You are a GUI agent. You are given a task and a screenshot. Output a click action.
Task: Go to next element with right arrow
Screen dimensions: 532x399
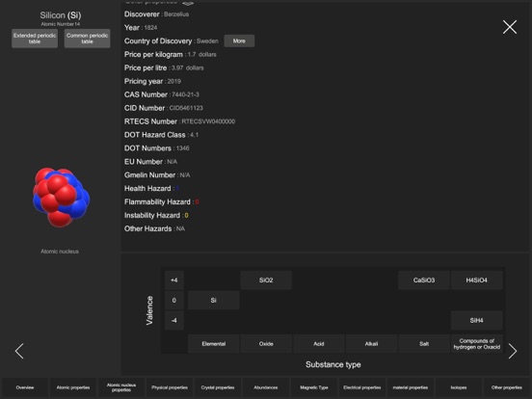pos(513,351)
